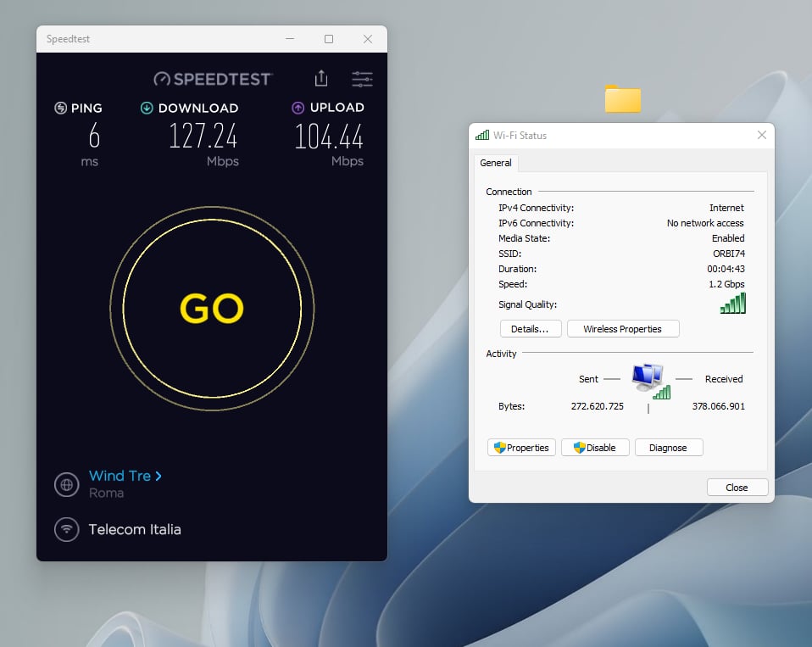Click the Download arrow icon
This screenshot has height=647, width=812.
tap(147, 108)
